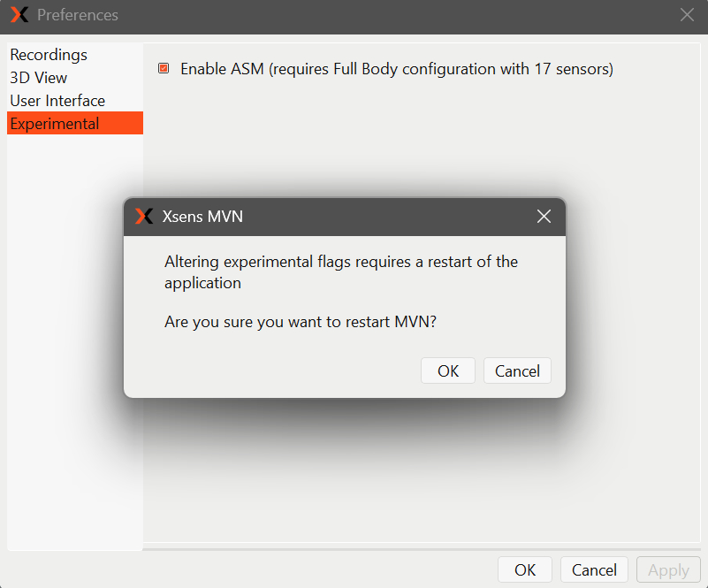708x588 pixels.
Task: Switch to User Interface settings
Action: (57, 101)
